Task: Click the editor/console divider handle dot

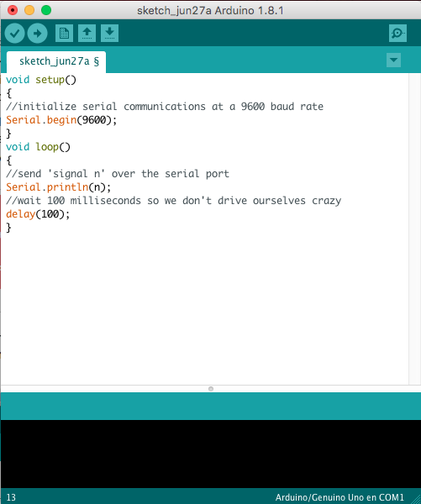Action: click(211, 389)
